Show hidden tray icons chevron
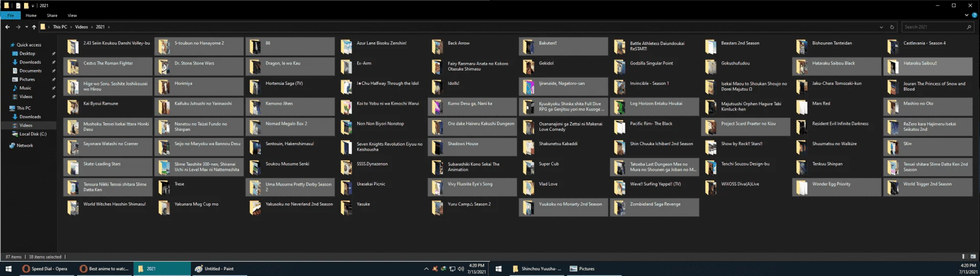The width and height of the screenshot is (980, 276). (426, 269)
